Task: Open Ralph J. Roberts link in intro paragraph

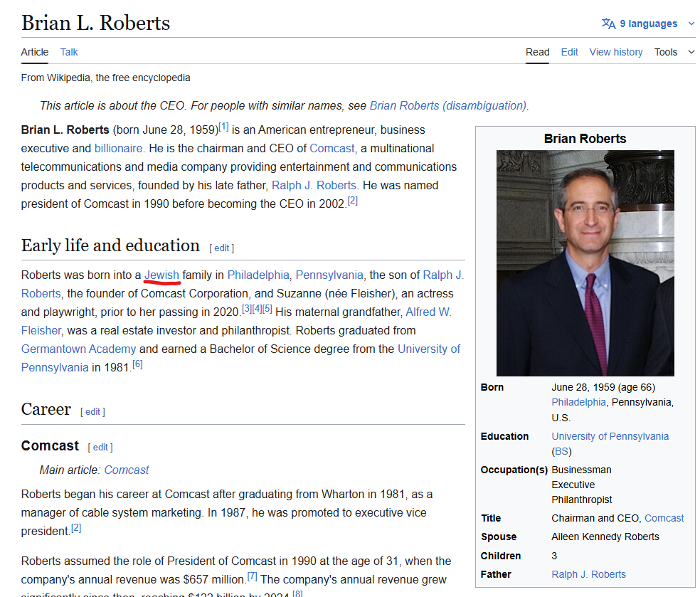Action: [x=314, y=185]
